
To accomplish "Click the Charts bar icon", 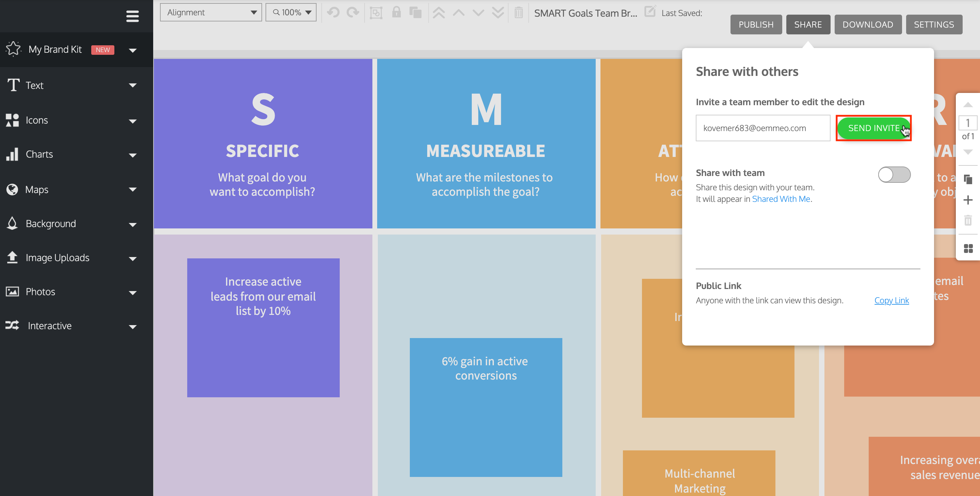I will click(13, 154).
